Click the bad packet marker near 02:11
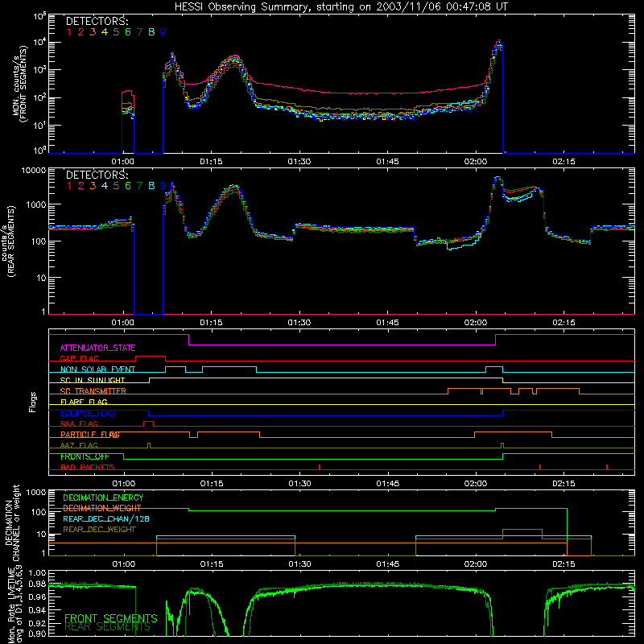 click(x=540, y=467)
